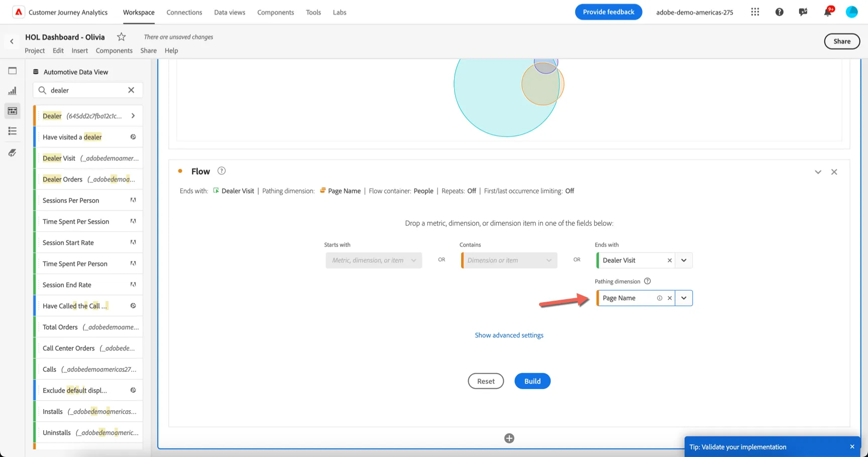Open the Insert menu

79,50
